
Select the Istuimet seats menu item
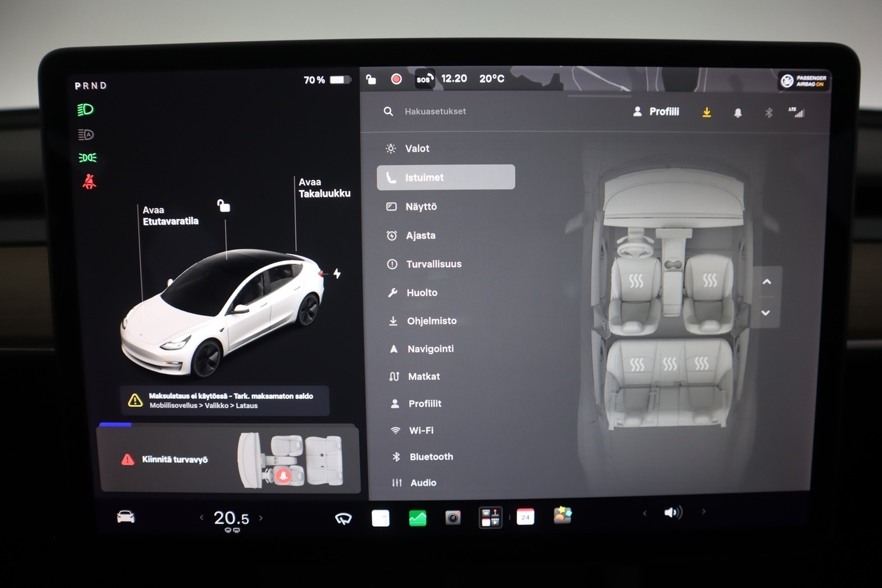pyautogui.click(x=446, y=177)
